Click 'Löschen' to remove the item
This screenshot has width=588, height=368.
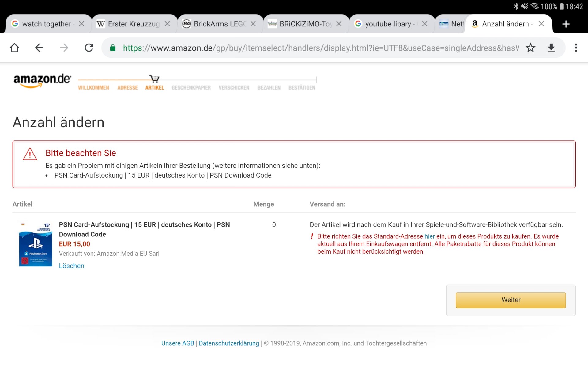(x=71, y=266)
